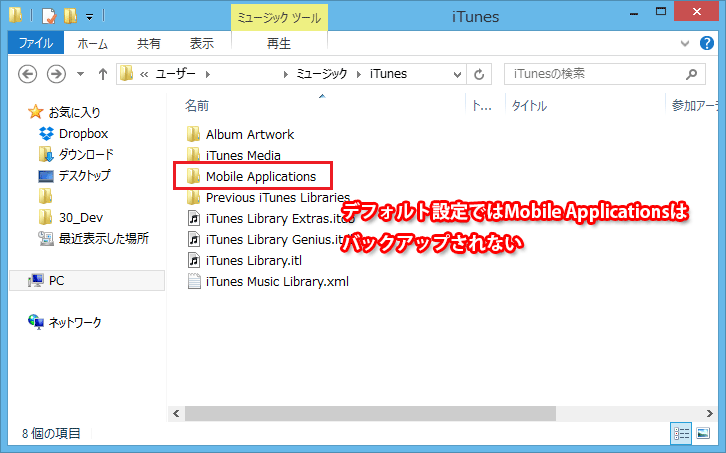
Task: Switch to details view layout
Action: click(682, 434)
